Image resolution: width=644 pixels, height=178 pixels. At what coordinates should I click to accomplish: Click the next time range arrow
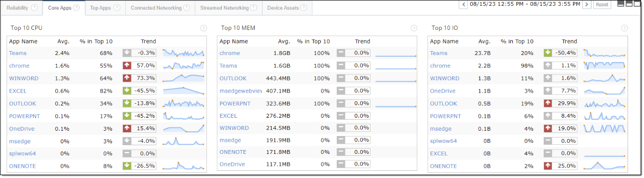pyautogui.click(x=587, y=4)
